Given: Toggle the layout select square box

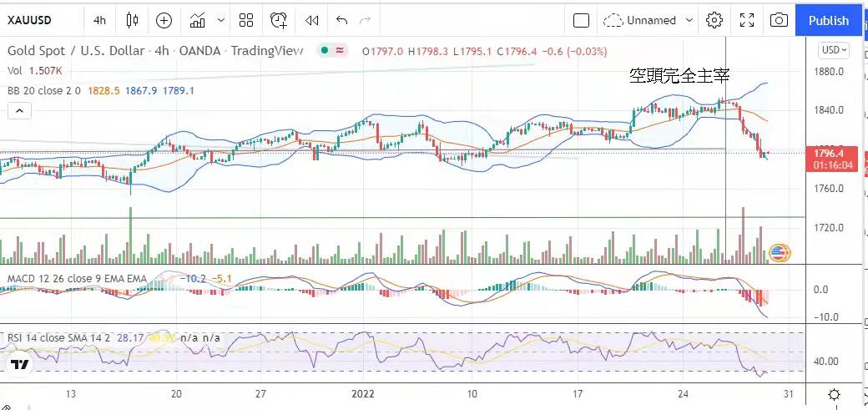Looking at the screenshot, I should pos(582,20).
